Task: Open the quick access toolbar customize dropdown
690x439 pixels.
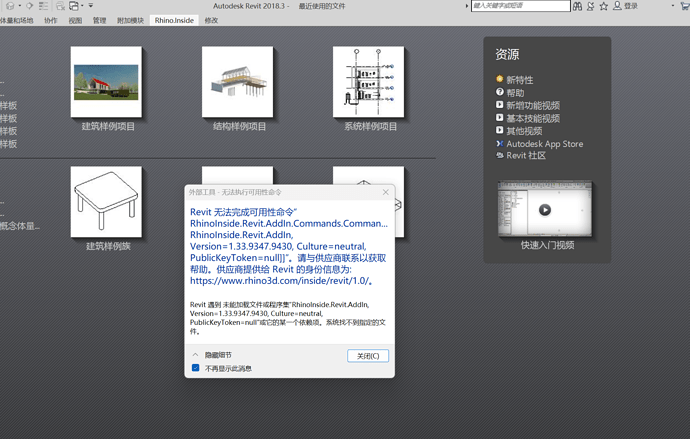Action: 90,6
